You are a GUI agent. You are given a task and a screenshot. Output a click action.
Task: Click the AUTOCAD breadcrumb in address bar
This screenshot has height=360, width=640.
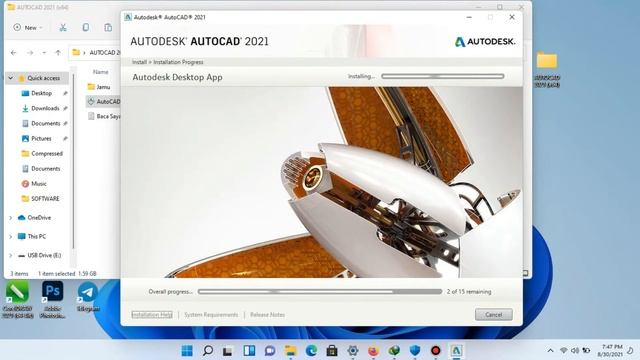point(105,53)
